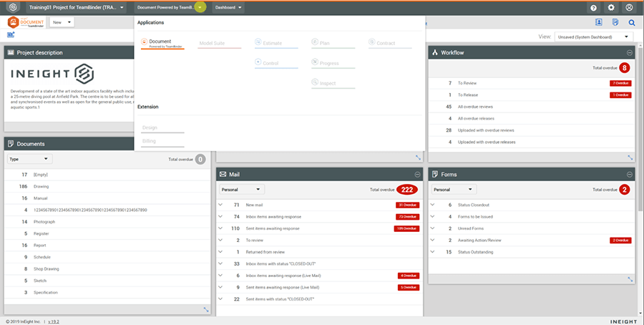The height and width of the screenshot is (325, 644).
Task: Open the Mail Personal dropdown
Action: (x=242, y=190)
